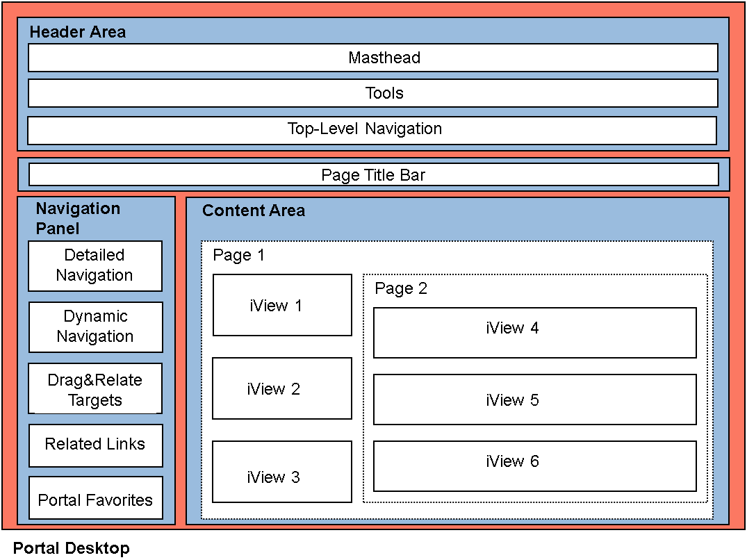Select the iView 5 box
Screen dimensions: 747x560
click(x=534, y=400)
